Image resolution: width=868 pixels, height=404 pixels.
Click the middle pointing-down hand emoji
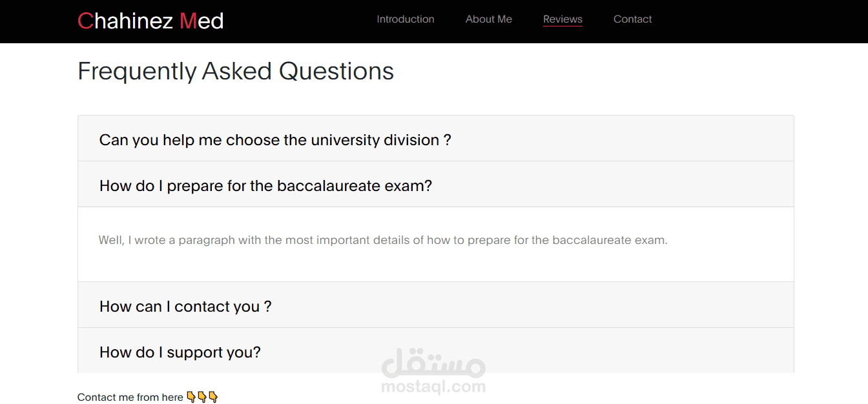point(202,397)
